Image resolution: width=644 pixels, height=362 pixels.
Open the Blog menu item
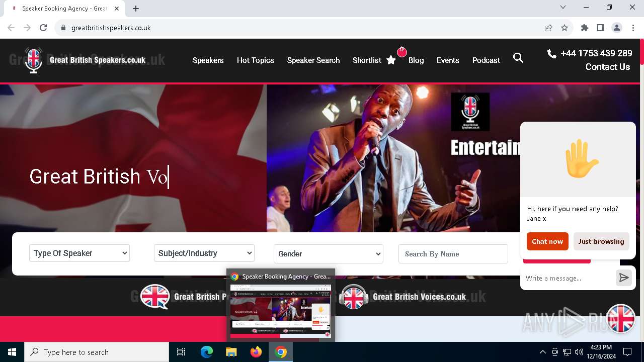tap(416, 60)
